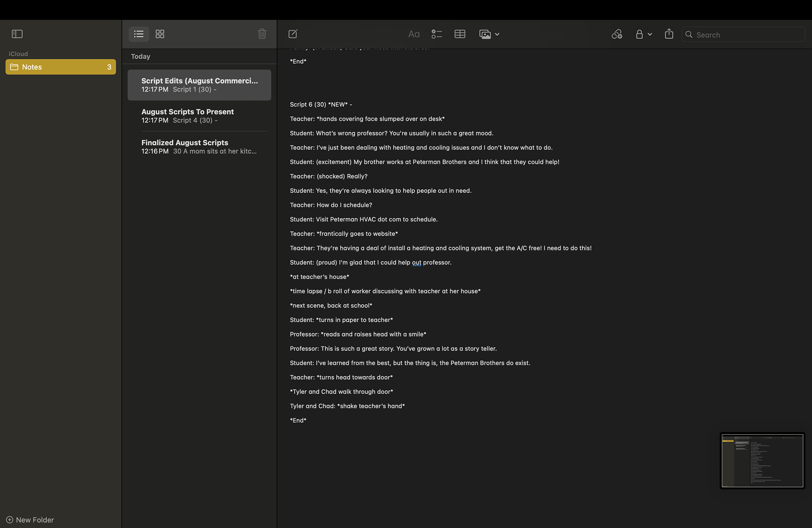Open the Finalized August Scripts note
Image resolution: width=812 pixels, height=528 pixels.
click(x=199, y=147)
